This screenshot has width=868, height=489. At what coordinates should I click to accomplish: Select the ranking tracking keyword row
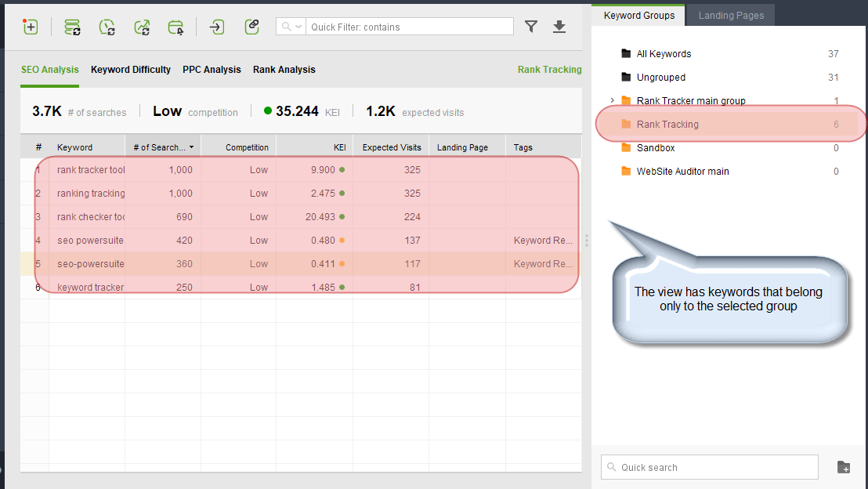click(301, 194)
